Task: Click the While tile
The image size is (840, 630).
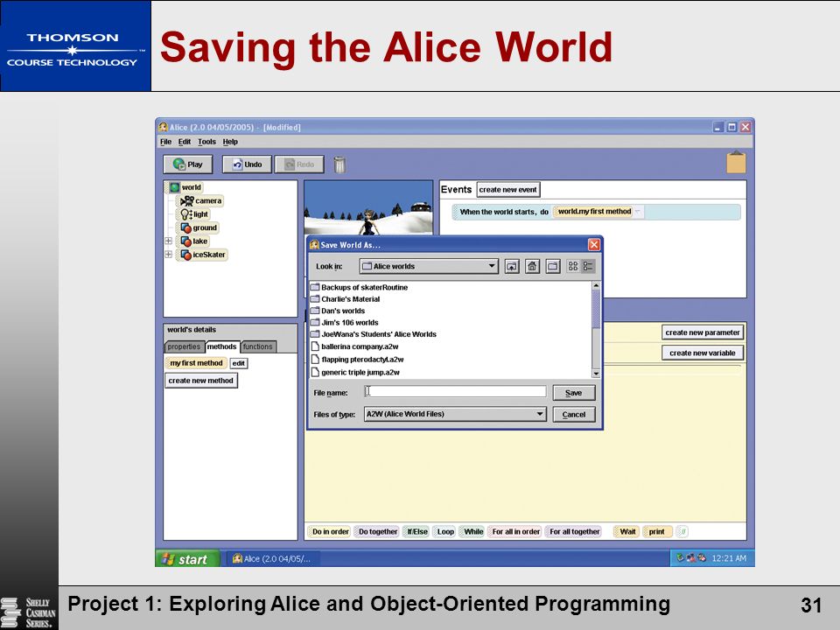Action: [x=473, y=532]
